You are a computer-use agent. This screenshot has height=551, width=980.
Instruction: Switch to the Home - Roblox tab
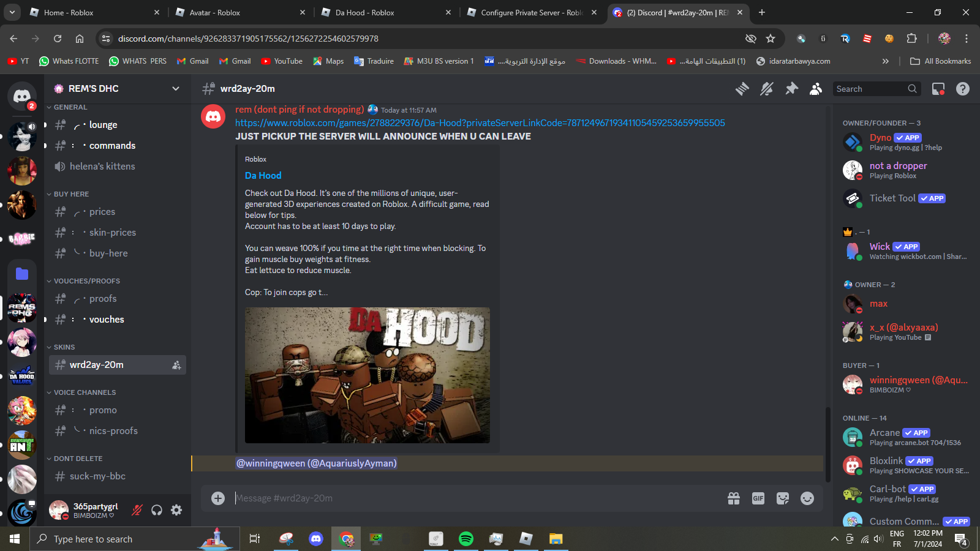pos(95,12)
